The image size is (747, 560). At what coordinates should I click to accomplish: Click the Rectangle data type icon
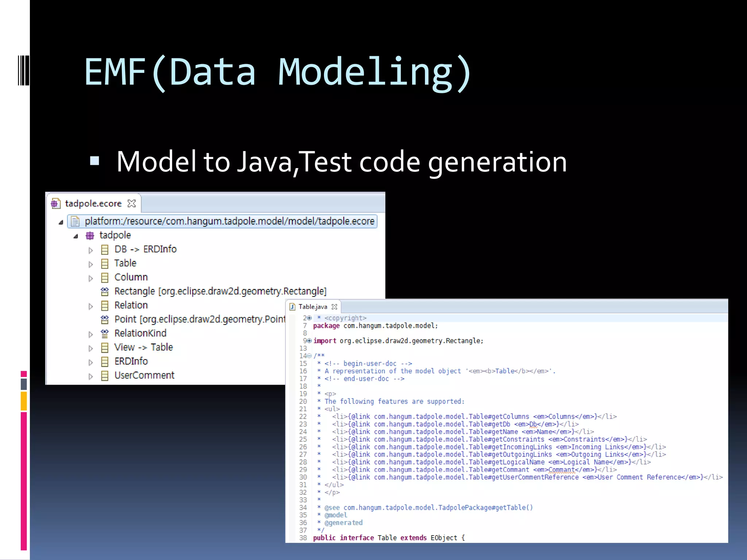(105, 291)
